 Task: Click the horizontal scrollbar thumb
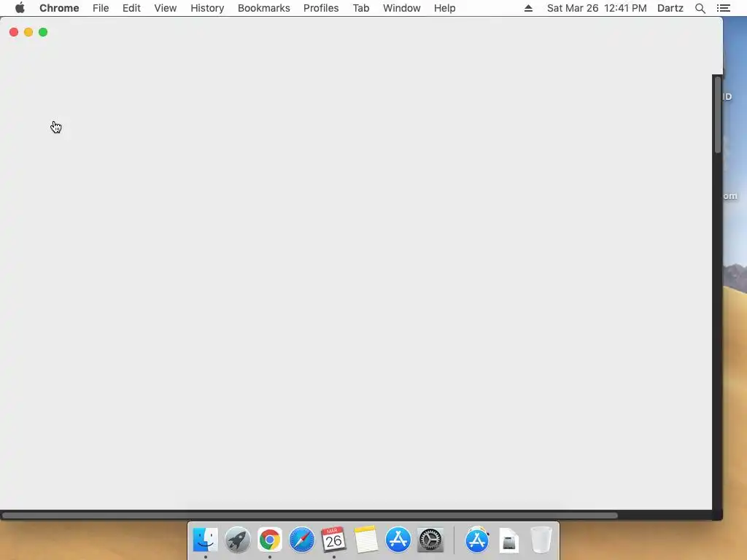(x=309, y=516)
